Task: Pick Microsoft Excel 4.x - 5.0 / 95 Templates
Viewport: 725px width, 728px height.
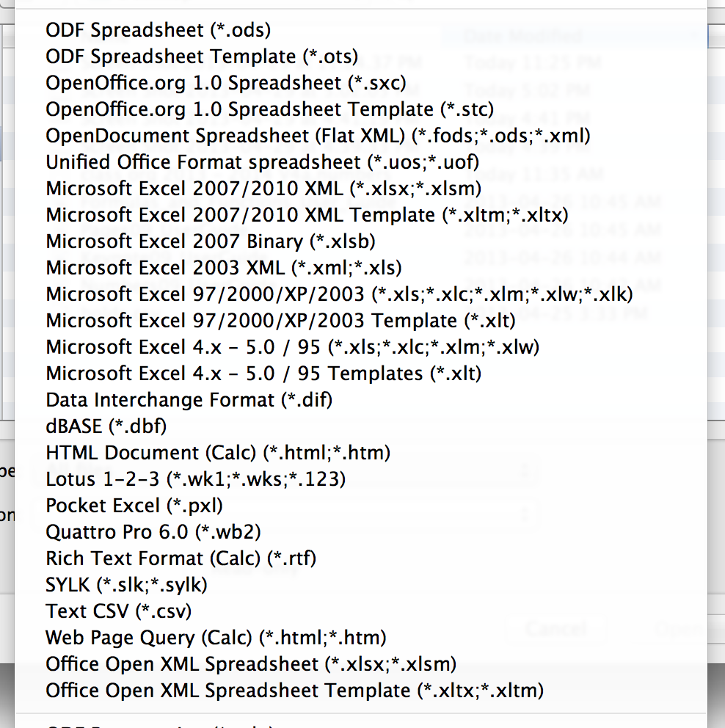Action: 263,374
